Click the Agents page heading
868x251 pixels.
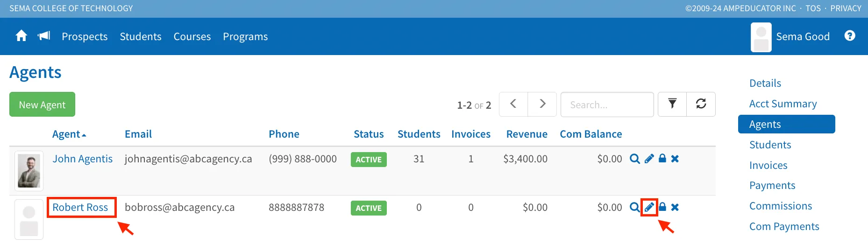[x=36, y=72]
